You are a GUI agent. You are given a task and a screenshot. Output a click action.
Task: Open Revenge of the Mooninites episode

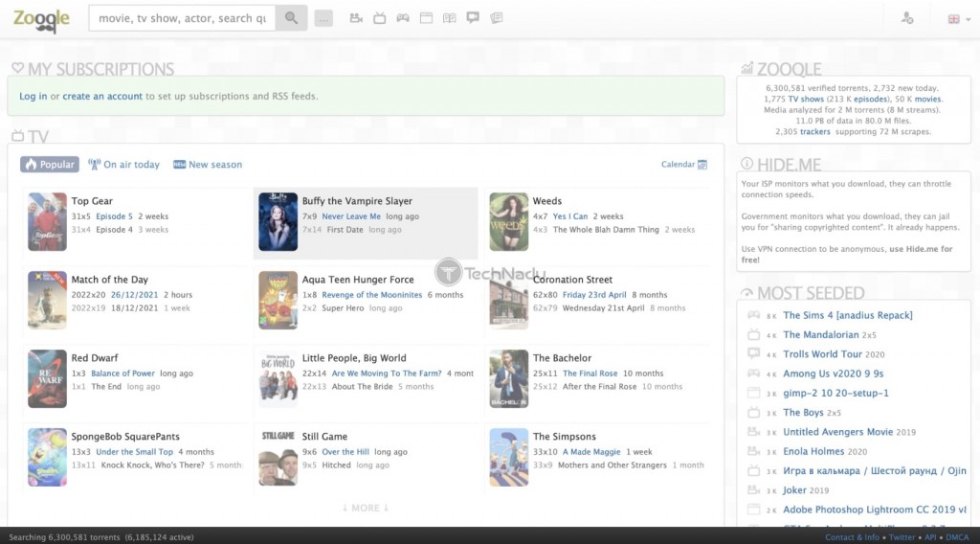(x=372, y=295)
